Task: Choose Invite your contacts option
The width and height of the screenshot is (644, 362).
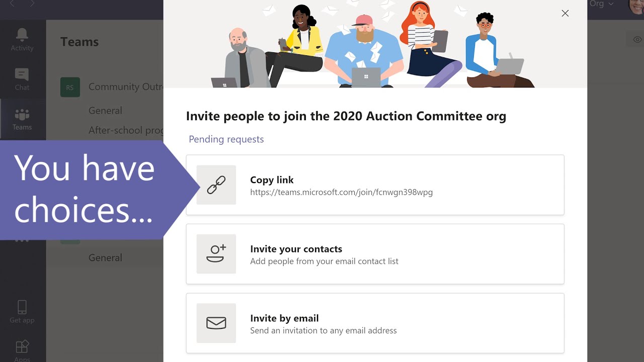Action: pos(375,254)
